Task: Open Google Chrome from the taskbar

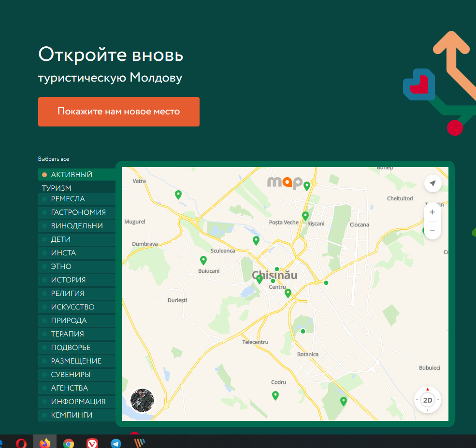Action: pos(68,444)
